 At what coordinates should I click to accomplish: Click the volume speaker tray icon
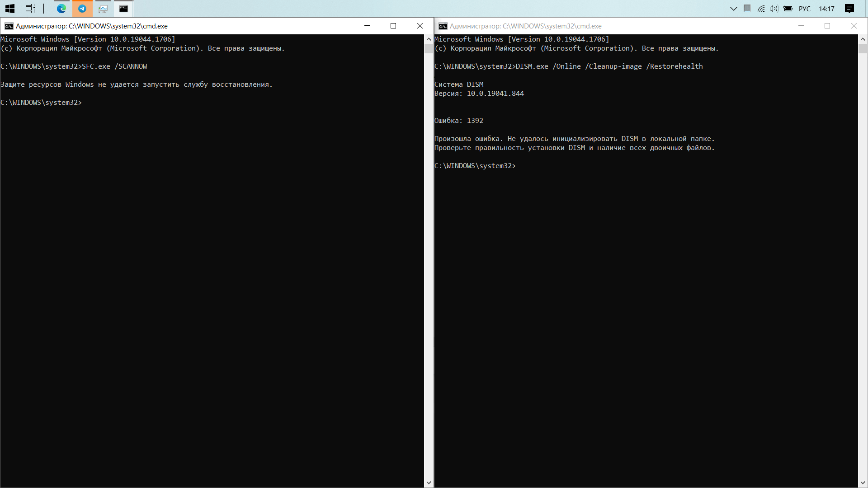[x=774, y=9]
